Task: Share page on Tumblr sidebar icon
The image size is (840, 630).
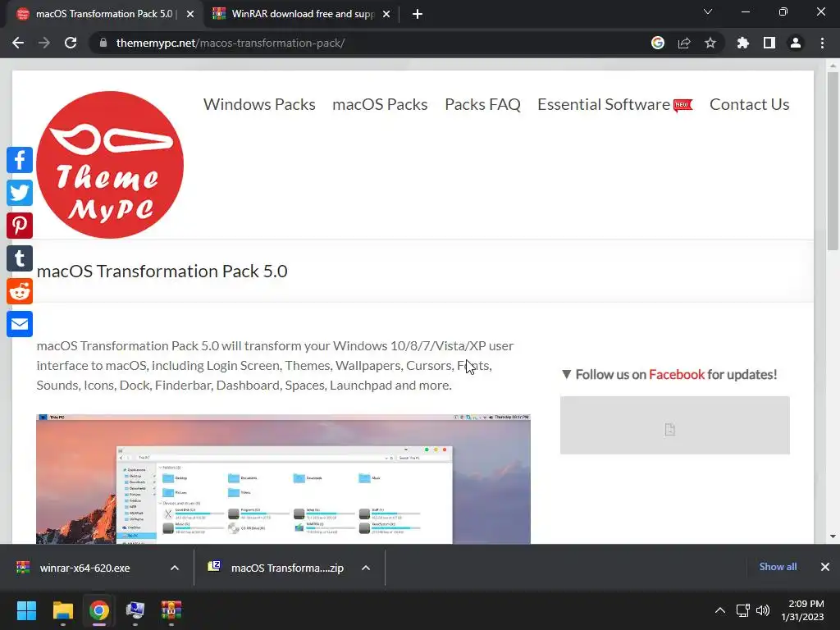Action: coord(20,258)
